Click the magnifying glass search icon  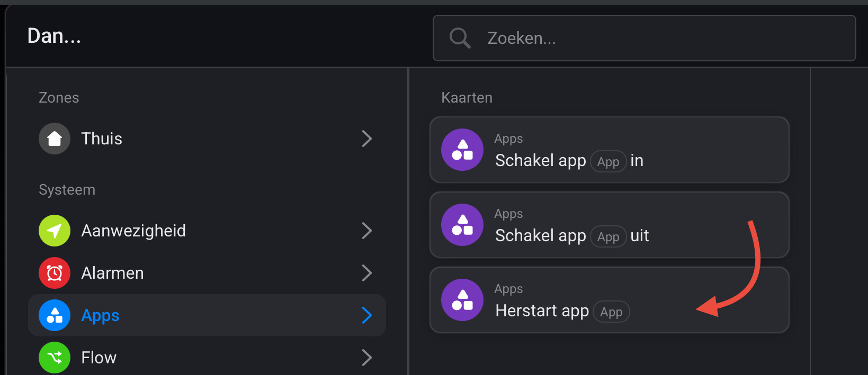click(460, 38)
